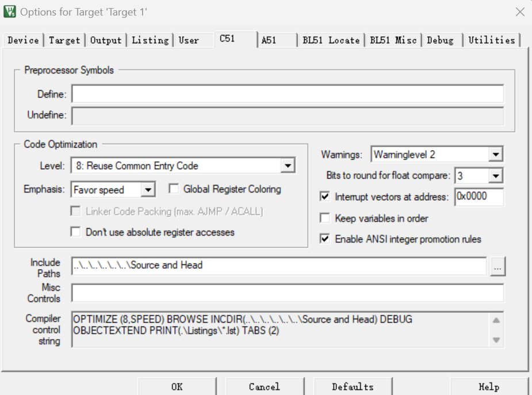The image size is (532, 395).
Task: Open the Listing tab
Action: 150,40
